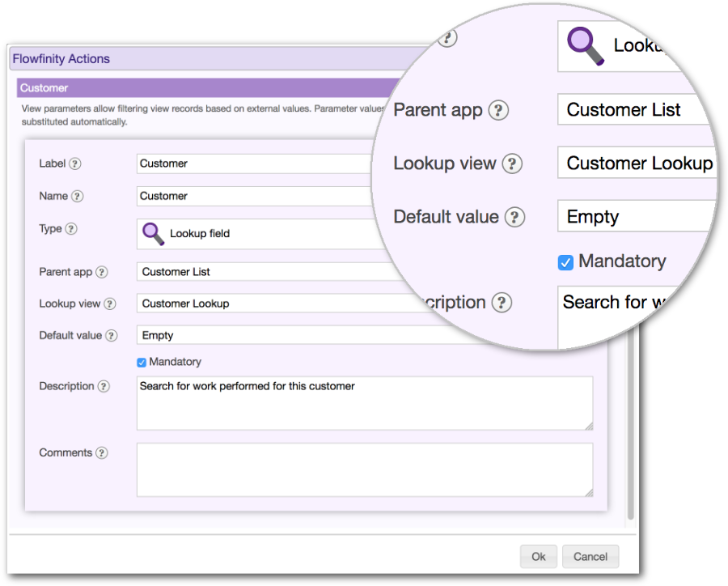The height and width of the screenshot is (586, 728).
Task: Click the magnifying glass Lookup field icon
Action: coord(152,234)
